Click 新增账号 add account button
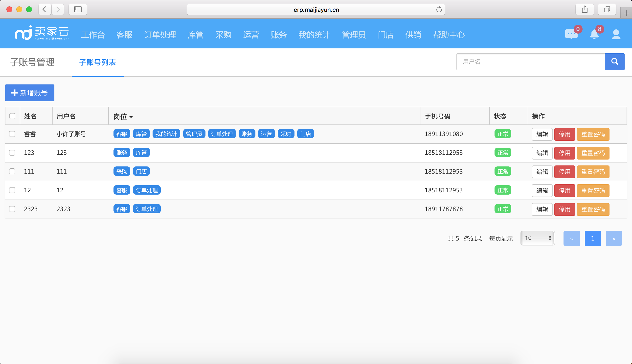Image resolution: width=632 pixels, height=364 pixels. click(x=29, y=92)
